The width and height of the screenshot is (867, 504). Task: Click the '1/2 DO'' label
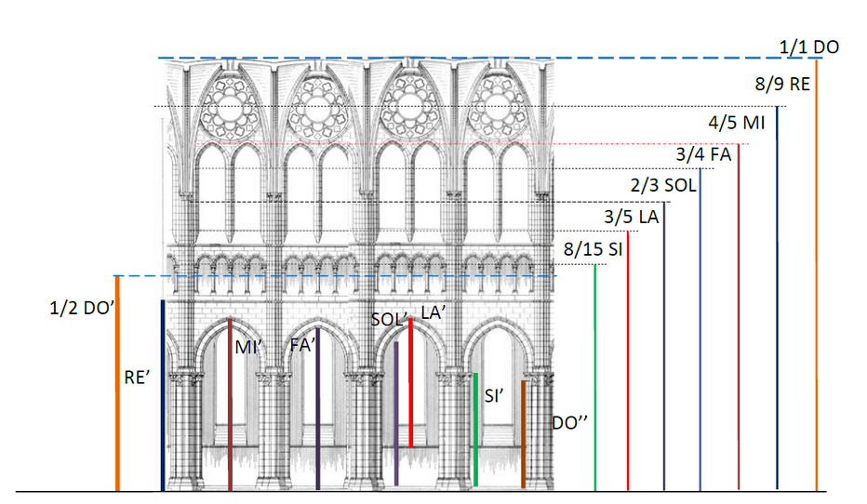82,308
